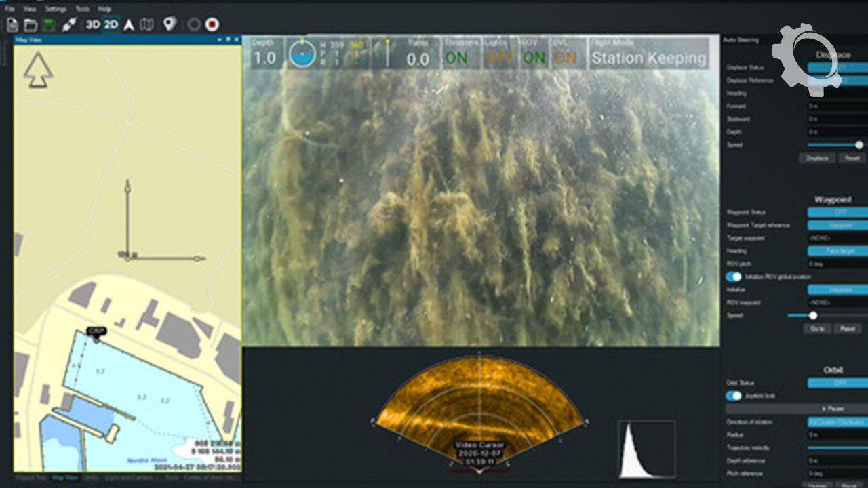Switch to 3D view mode
868x488 pixels.
[x=93, y=25]
